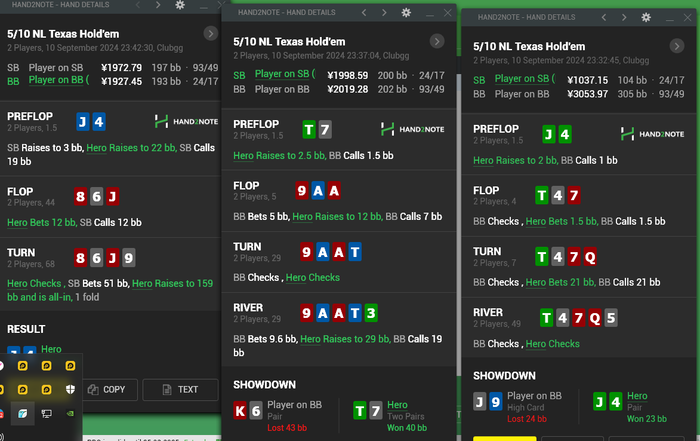Click the red K card in middle showdown
700x441 pixels.
pyautogui.click(x=240, y=411)
